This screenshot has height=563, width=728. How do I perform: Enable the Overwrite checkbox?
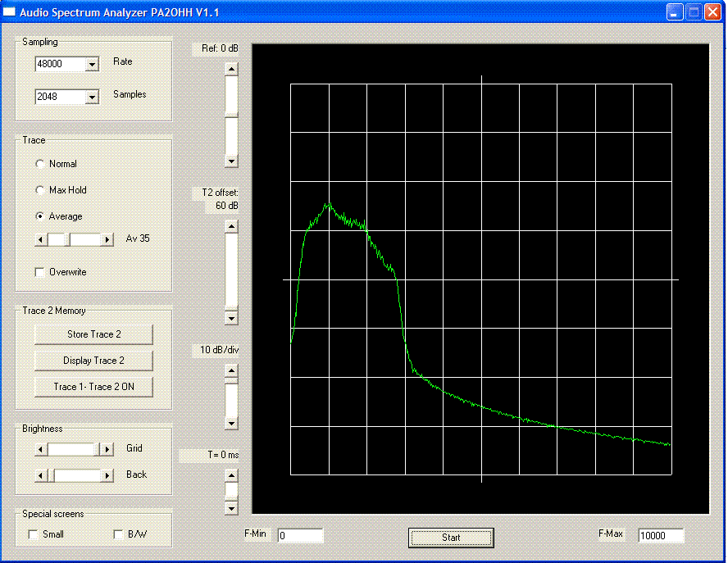[x=40, y=272]
